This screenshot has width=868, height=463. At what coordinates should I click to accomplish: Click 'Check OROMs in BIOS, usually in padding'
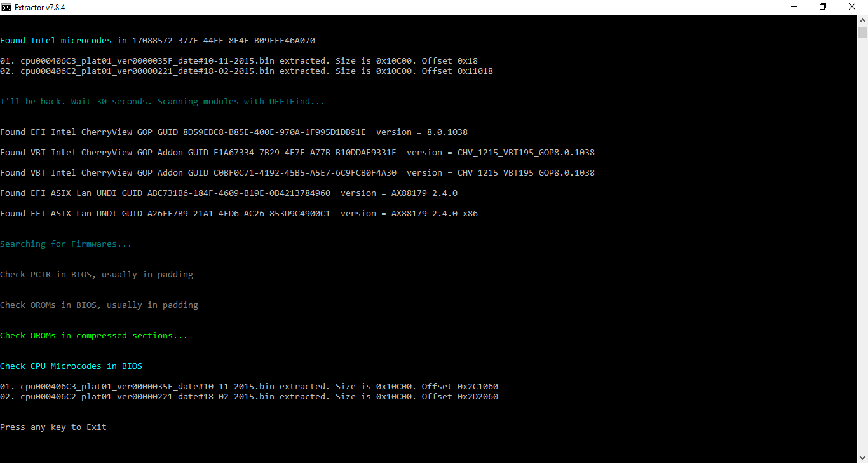[99, 305]
